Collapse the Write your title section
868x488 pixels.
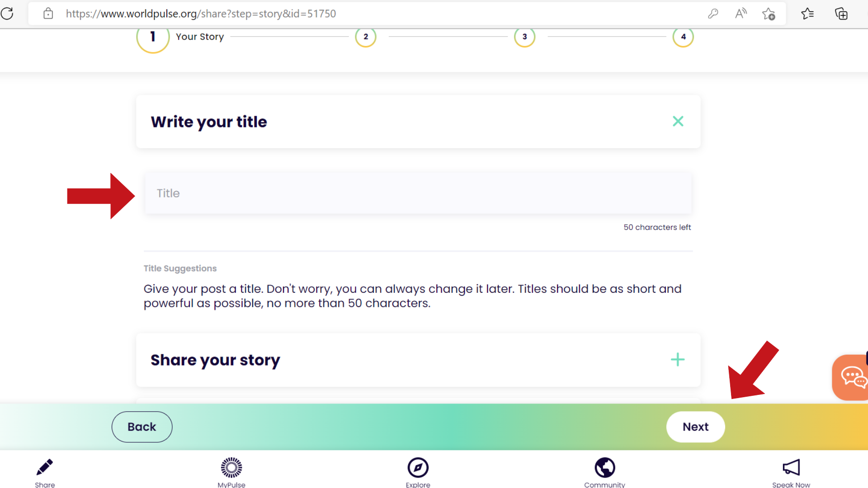[x=678, y=121]
